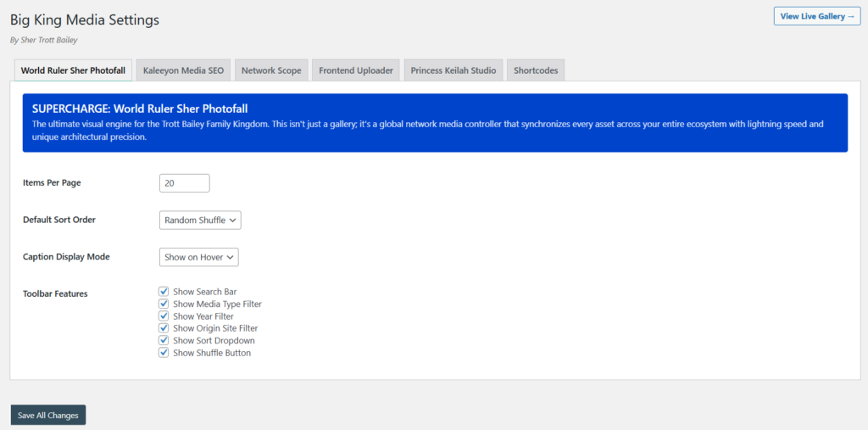Disable the Show Year Filter option
Image resolution: width=868 pixels, height=430 pixels.
(x=164, y=316)
